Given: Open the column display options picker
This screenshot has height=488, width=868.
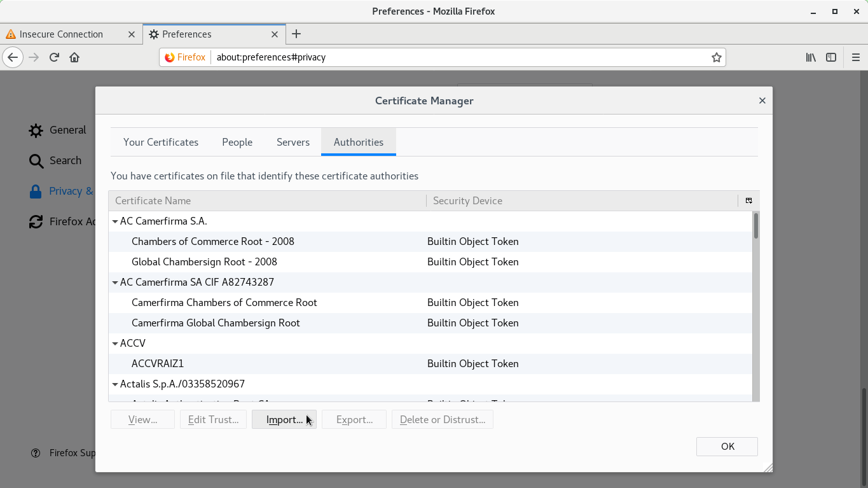Looking at the screenshot, I should coord(748,200).
